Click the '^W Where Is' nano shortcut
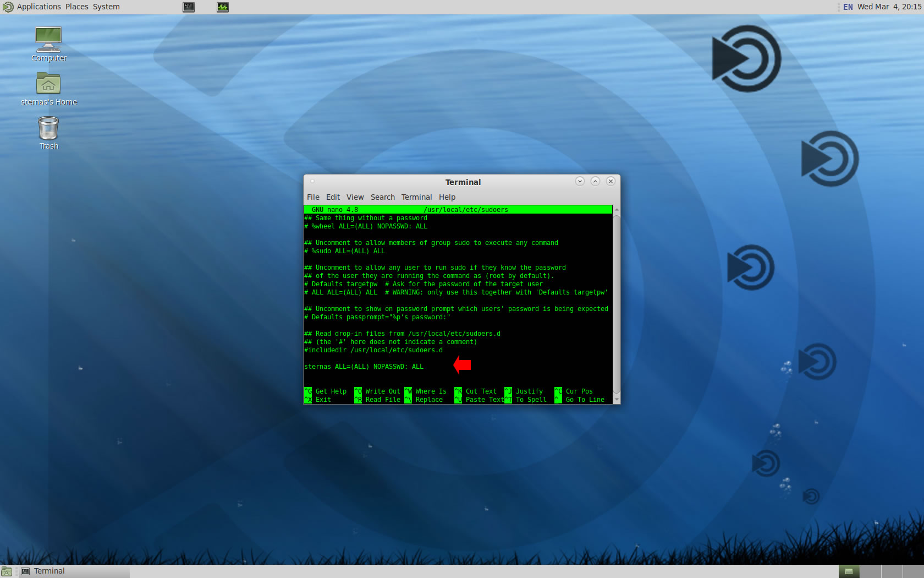Screen dimensions: 924x578 click(426, 391)
